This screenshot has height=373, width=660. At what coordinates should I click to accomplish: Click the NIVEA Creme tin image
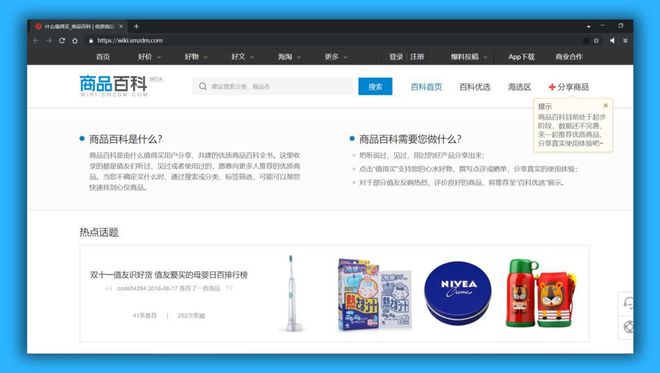click(x=458, y=293)
